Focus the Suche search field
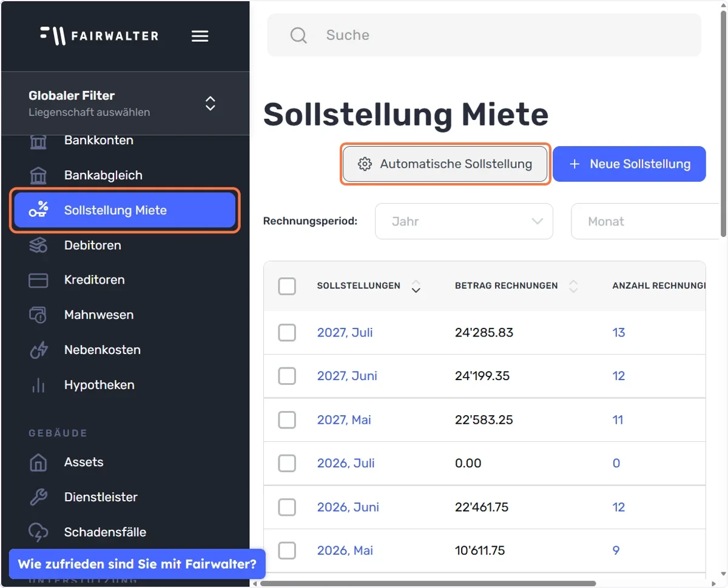 [x=484, y=35]
